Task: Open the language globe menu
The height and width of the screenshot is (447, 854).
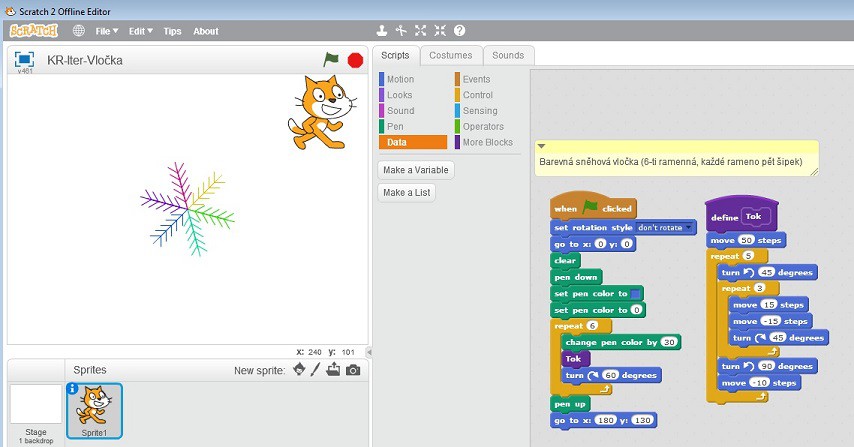Action: (79, 31)
